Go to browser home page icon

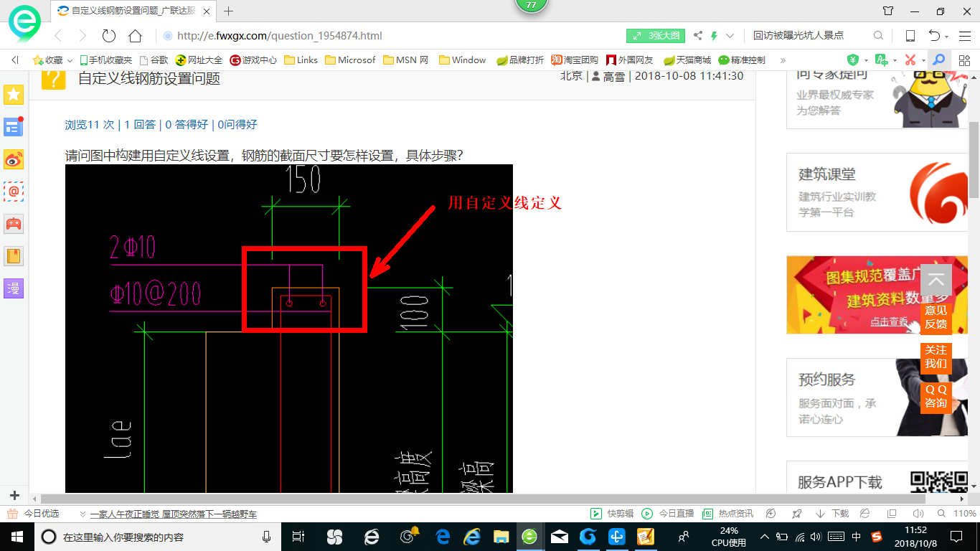(x=135, y=36)
